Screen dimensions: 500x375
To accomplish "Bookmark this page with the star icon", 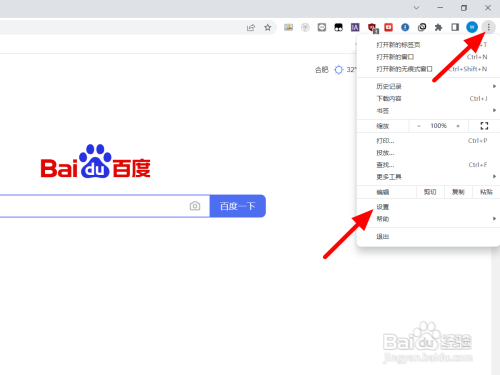I will click(268, 27).
